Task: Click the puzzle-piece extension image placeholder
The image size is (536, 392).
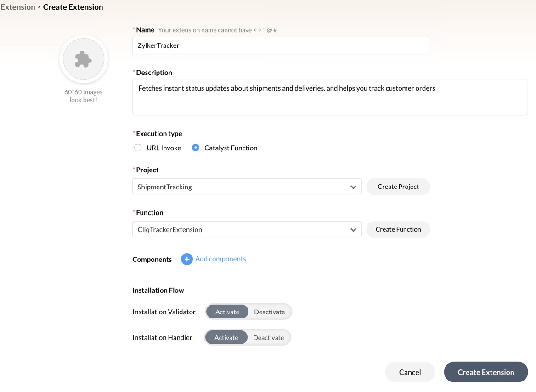Action: click(84, 59)
